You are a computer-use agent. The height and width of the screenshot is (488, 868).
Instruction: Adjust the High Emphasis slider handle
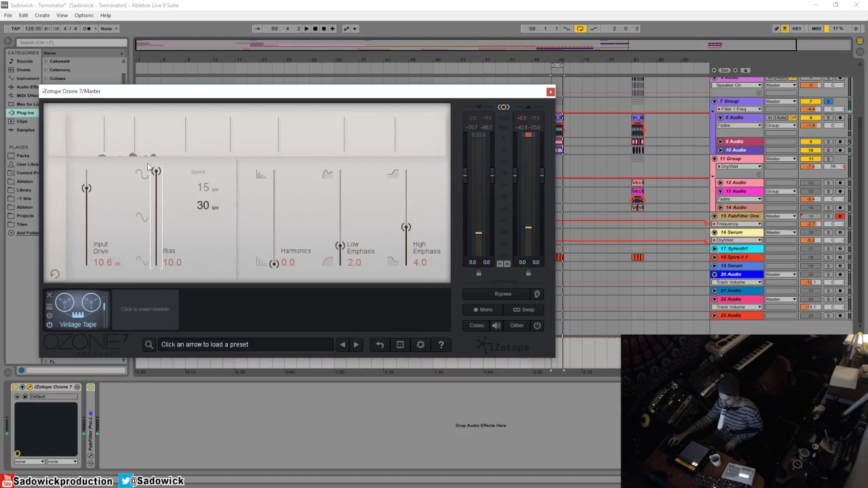tap(406, 227)
